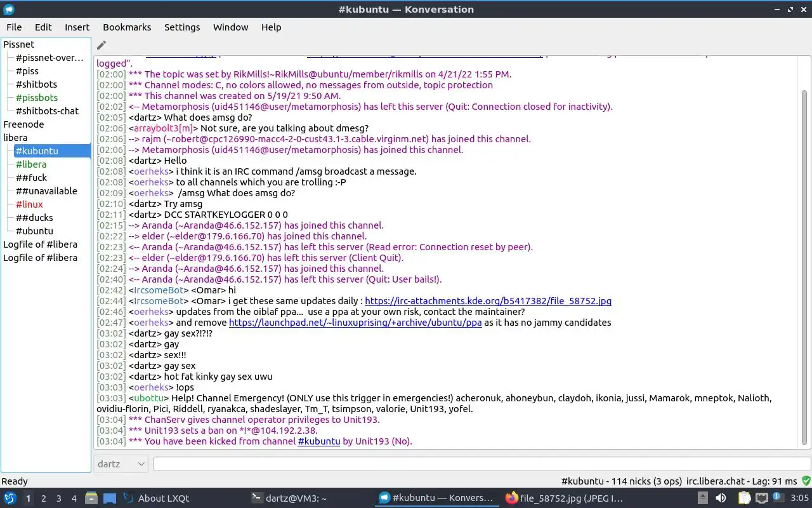Select the #pissnet-over… channel
Viewport: 812px width, 508px height.
[x=49, y=58]
